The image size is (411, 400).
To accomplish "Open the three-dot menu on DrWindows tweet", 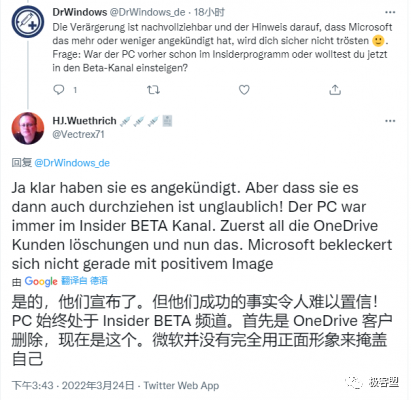I will pos(390,12).
